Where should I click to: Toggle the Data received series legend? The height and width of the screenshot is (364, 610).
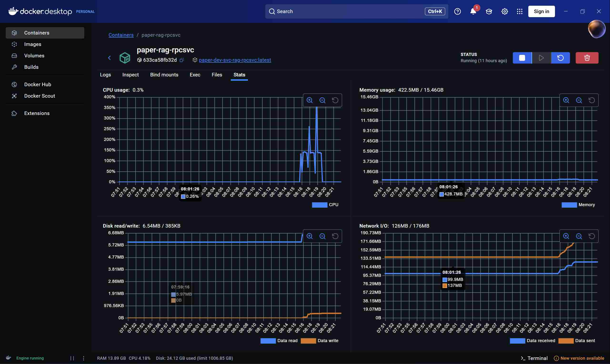tap(532, 341)
